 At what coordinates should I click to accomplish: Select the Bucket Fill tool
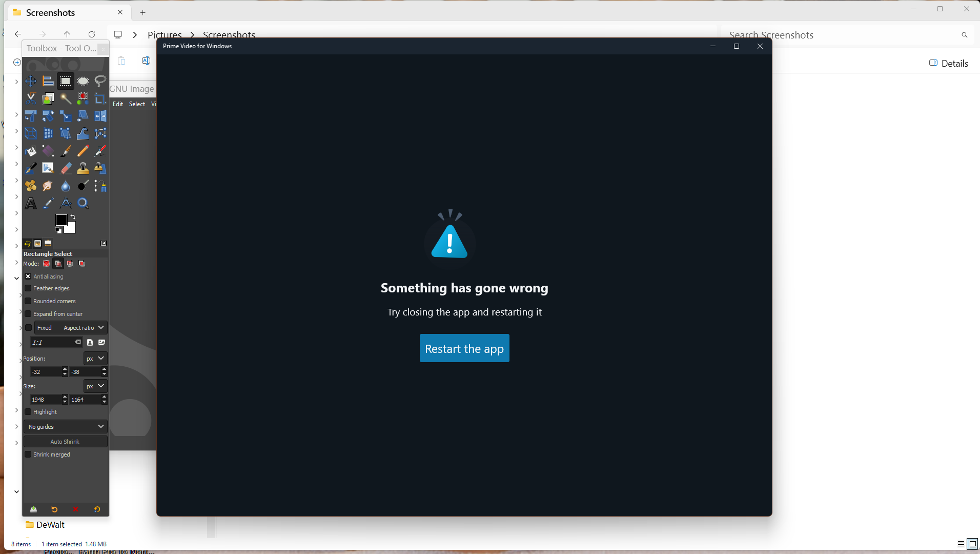click(x=31, y=151)
